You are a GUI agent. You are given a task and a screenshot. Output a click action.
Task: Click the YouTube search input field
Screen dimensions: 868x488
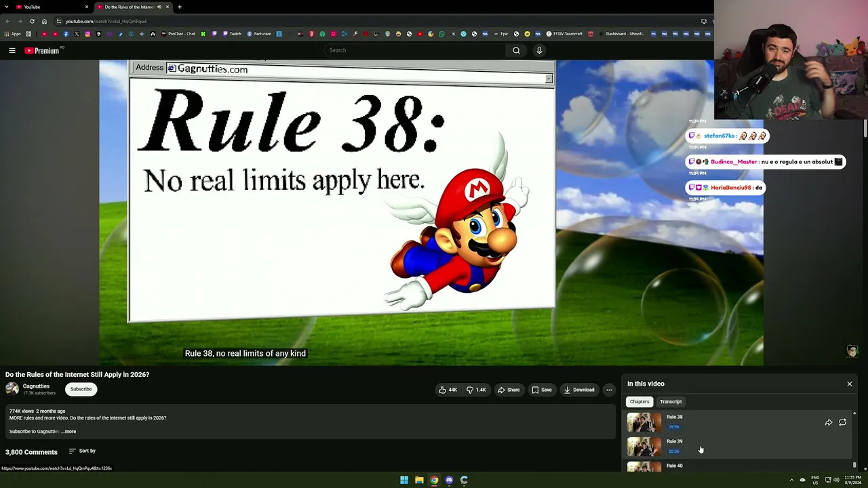pos(414,50)
